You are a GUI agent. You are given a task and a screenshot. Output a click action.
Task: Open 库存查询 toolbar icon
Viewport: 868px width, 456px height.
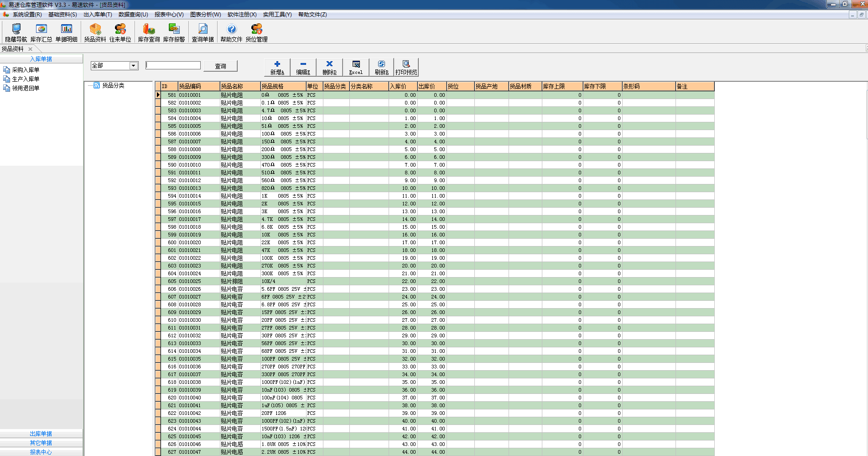tap(149, 33)
